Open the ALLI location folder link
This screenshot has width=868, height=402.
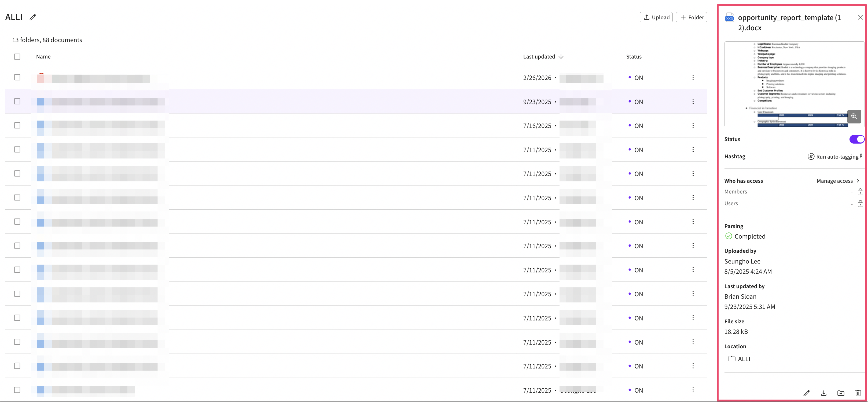pyautogui.click(x=743, y=359)
